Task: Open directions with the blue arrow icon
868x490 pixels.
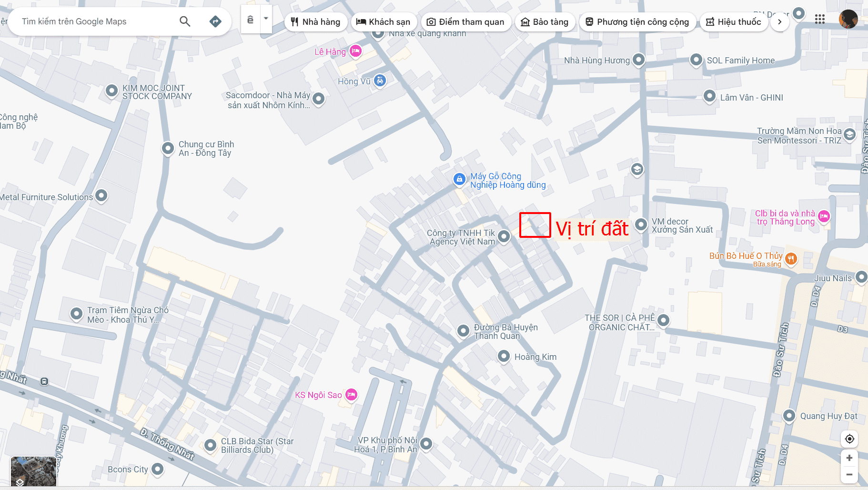Action: tap(215, 21)
